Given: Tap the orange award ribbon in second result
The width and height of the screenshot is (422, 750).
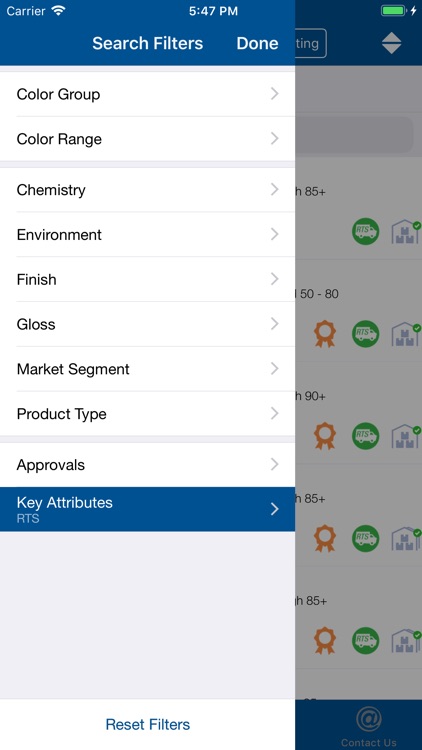Looking at the screenshot, I should 325,333.
